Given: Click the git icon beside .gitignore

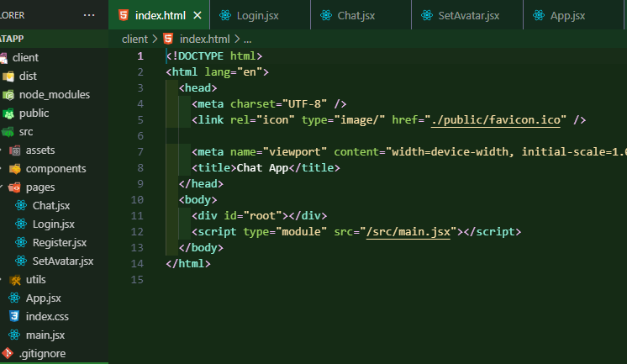Looking at the screenshot, I should point(8,353).
